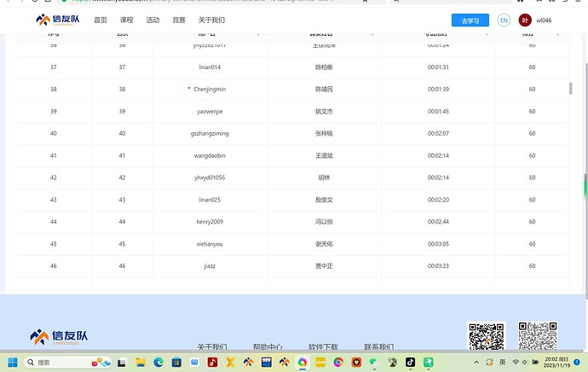Image resolution: width=588 pixels, height=372 pixels.
Task: Open the red music note app in taskbar
Action: click(212, 363)
